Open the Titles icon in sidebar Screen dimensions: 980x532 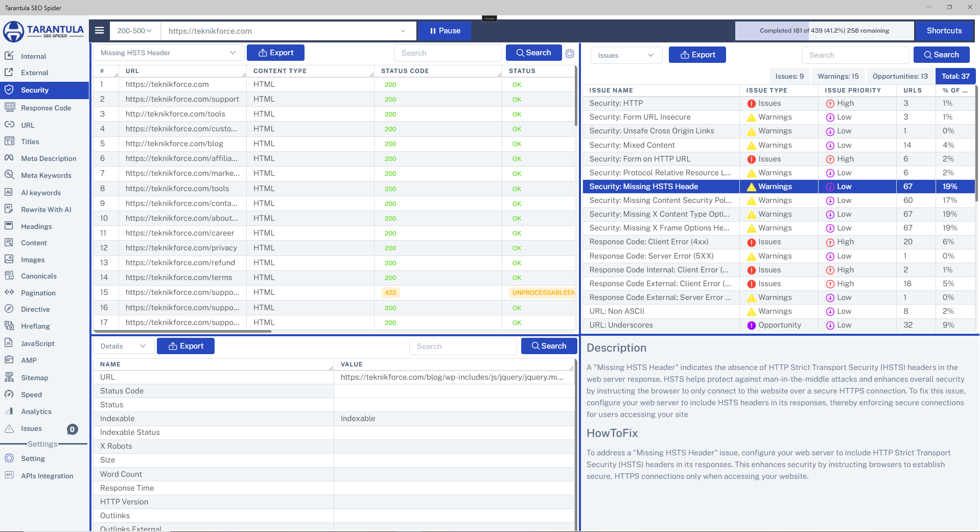[9, 142]
